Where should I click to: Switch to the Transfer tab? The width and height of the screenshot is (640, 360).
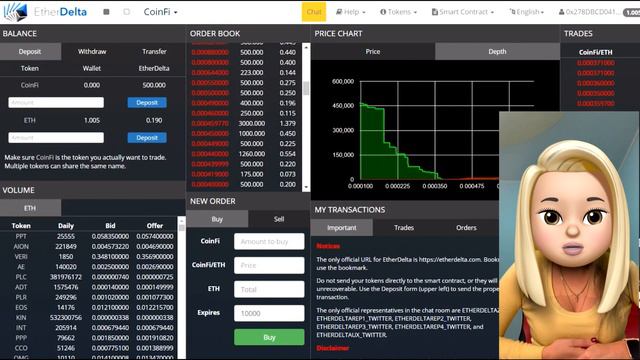click(154, 51)
